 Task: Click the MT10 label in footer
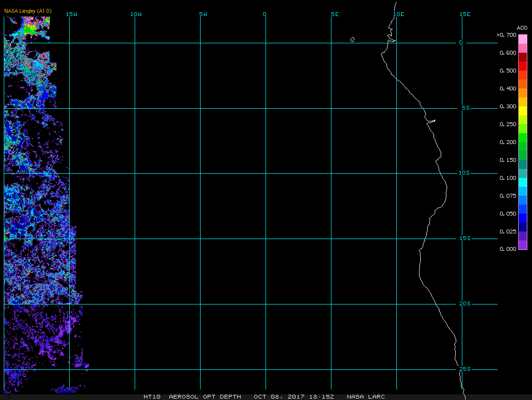[x=152, y=397]
